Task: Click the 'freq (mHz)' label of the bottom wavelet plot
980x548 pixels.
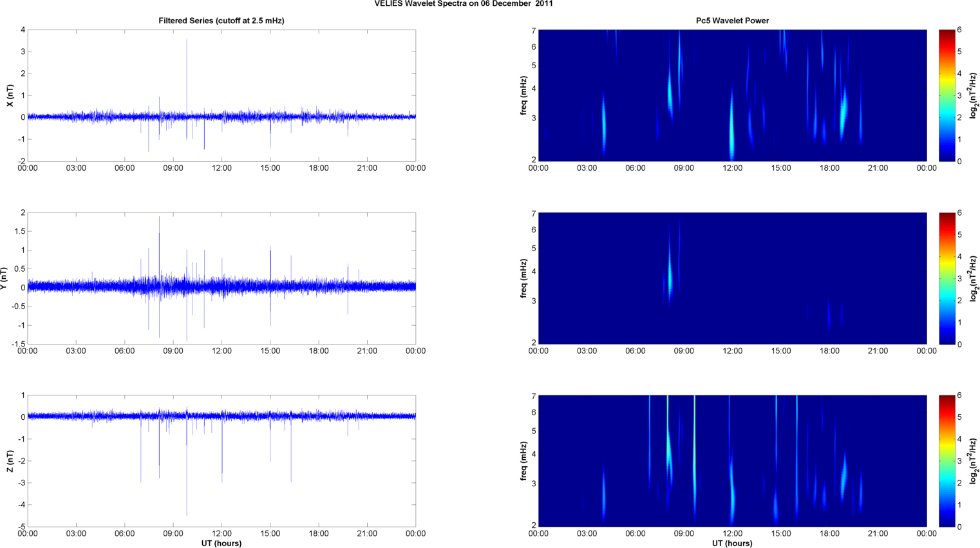Action: (x=524, y=461)
